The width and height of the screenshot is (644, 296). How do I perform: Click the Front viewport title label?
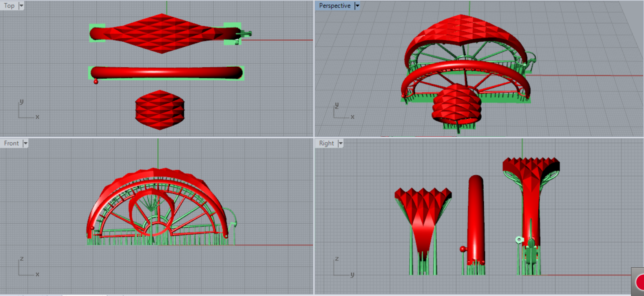pos(11,143)
